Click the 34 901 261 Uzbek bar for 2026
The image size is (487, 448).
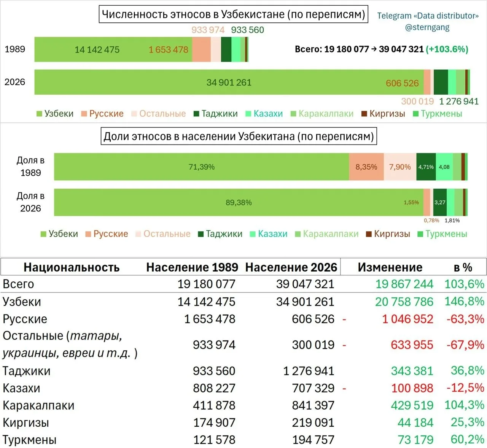click(x=229, y=82)
